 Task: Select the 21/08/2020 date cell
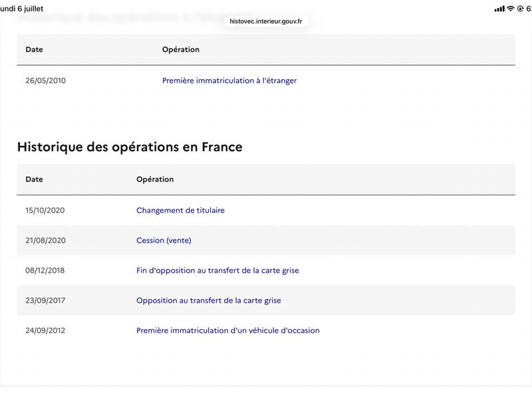tap(45, 241)
